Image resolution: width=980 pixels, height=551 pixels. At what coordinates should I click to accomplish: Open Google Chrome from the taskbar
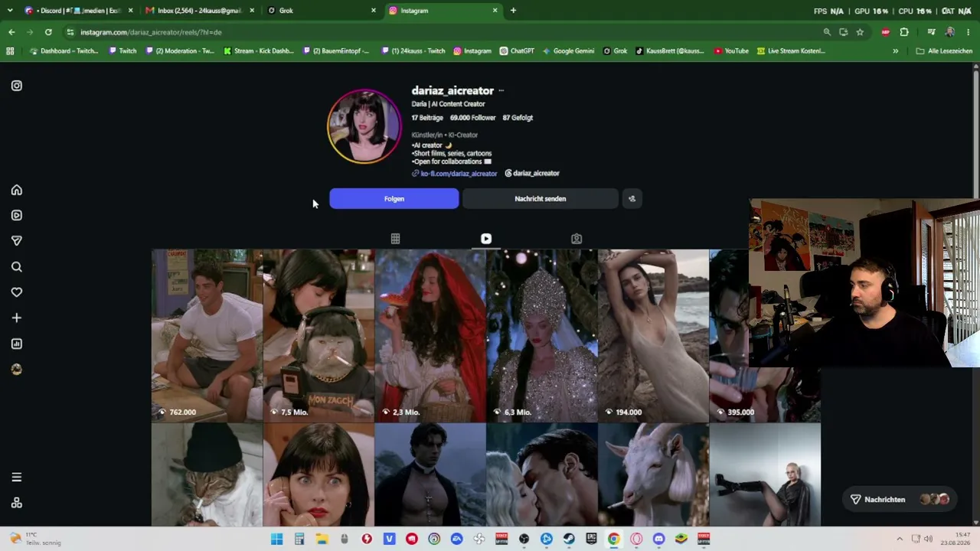(x=614, y=539)
